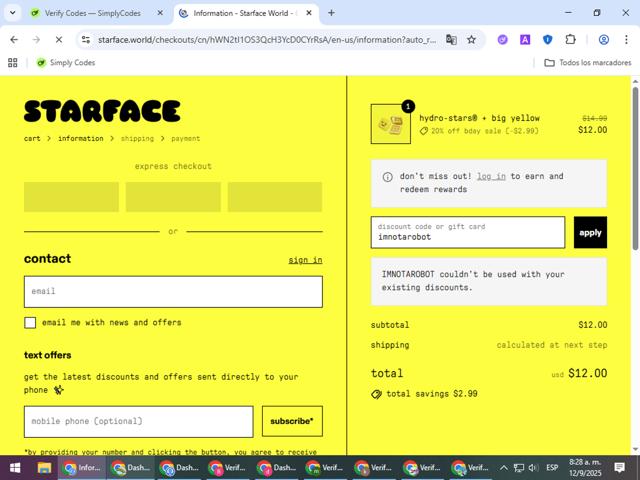Open site information icon in address bar
Image resolution: width=640 pixels, height=480 pixels.
click(x=86, y=40)
